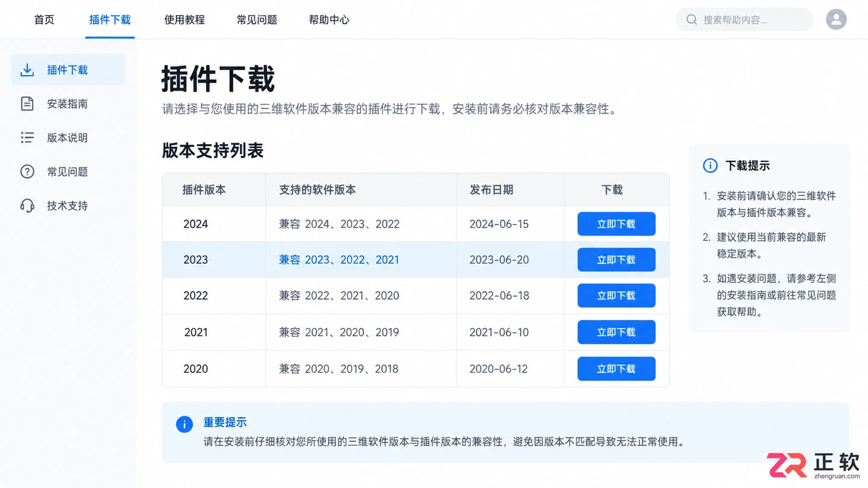Click 立即下载 for the 2021 plugin
868x488 pixels.
pos(616,332)
